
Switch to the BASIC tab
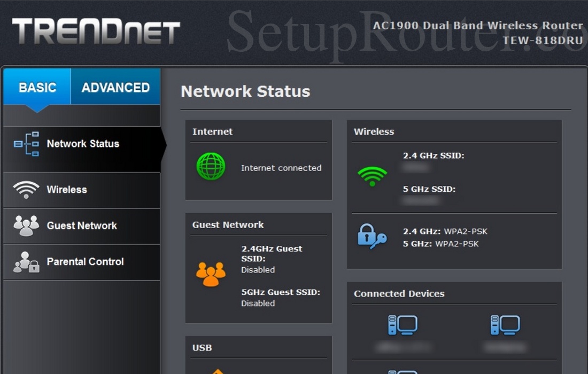point(37,87)
